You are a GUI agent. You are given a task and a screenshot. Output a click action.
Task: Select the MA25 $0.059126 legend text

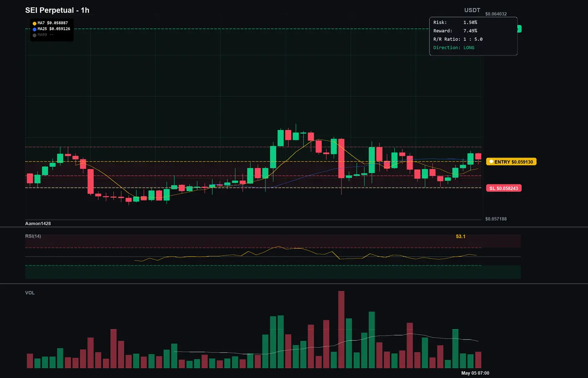tap(54, 29)
